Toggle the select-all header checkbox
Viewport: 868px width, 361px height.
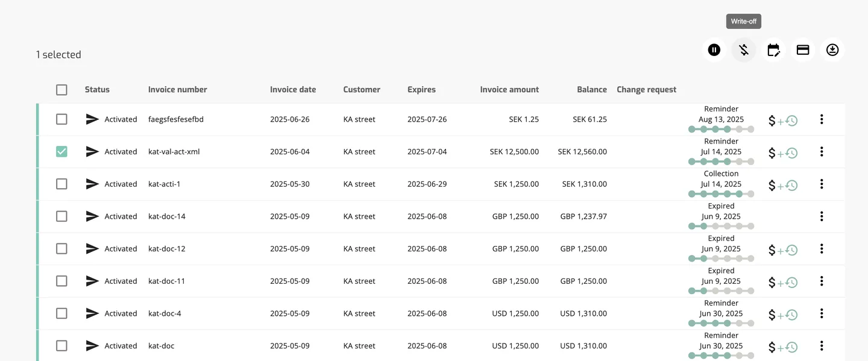tap(61, 90)
